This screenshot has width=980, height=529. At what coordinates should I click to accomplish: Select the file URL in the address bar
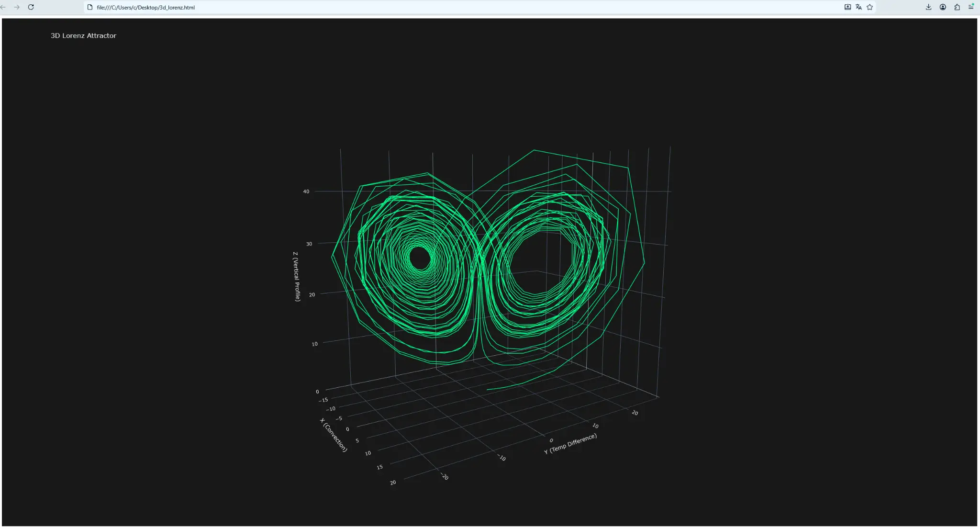(146, 8)
